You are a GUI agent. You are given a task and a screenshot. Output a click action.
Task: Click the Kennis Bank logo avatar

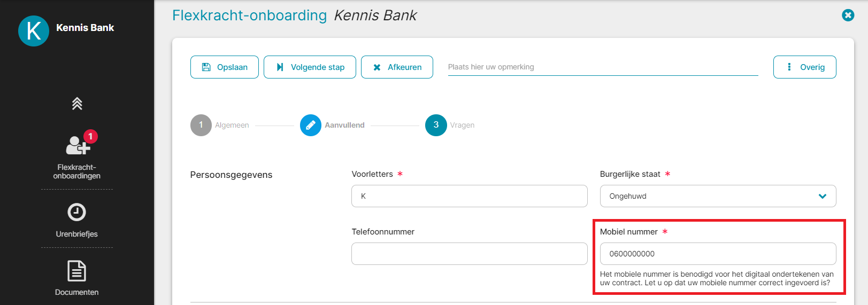point(34,31)
